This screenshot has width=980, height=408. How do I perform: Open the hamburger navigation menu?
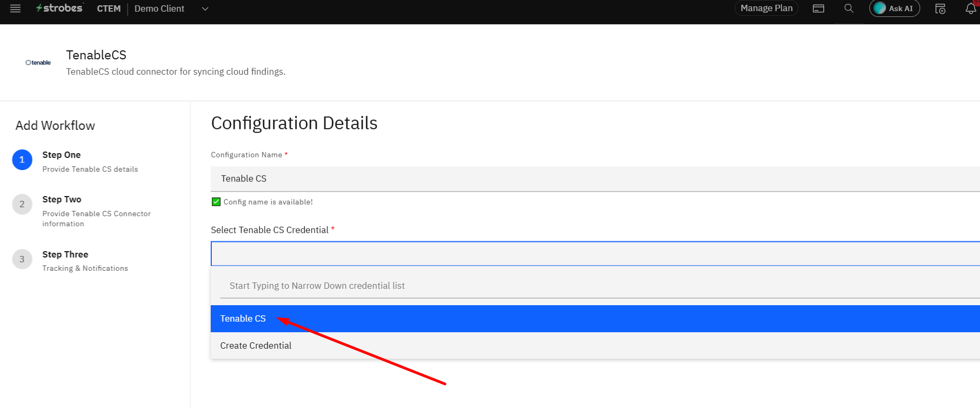[15, 8]
